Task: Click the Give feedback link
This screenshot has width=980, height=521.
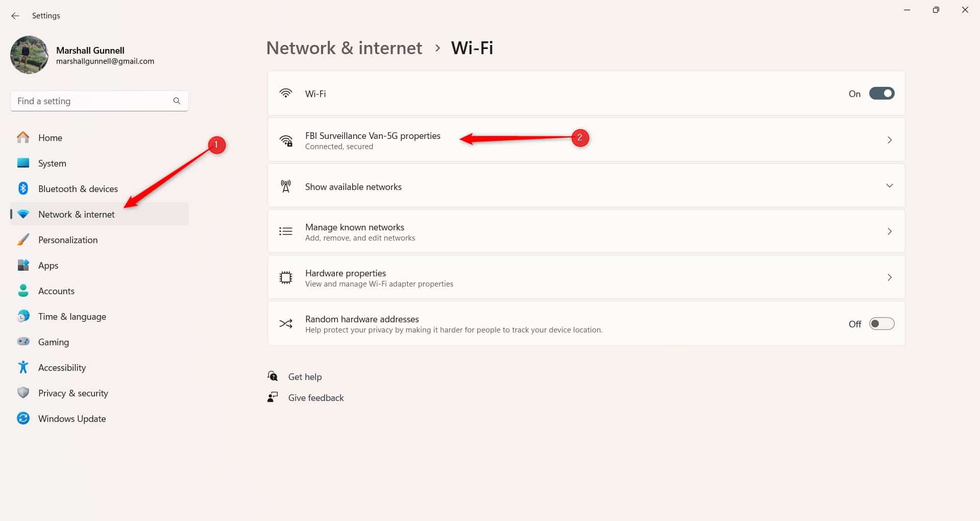Action: (316, 398)
